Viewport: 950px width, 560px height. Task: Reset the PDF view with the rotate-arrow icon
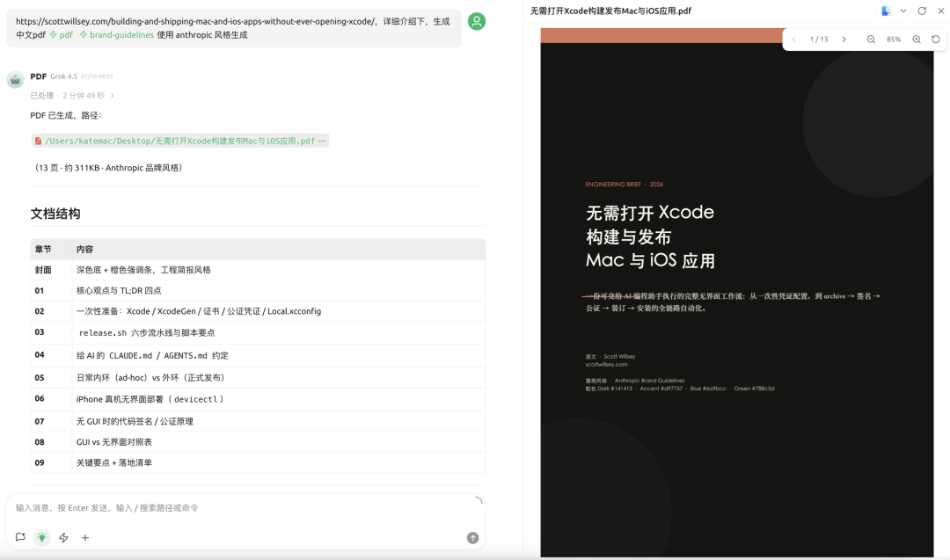pos(936,40)
